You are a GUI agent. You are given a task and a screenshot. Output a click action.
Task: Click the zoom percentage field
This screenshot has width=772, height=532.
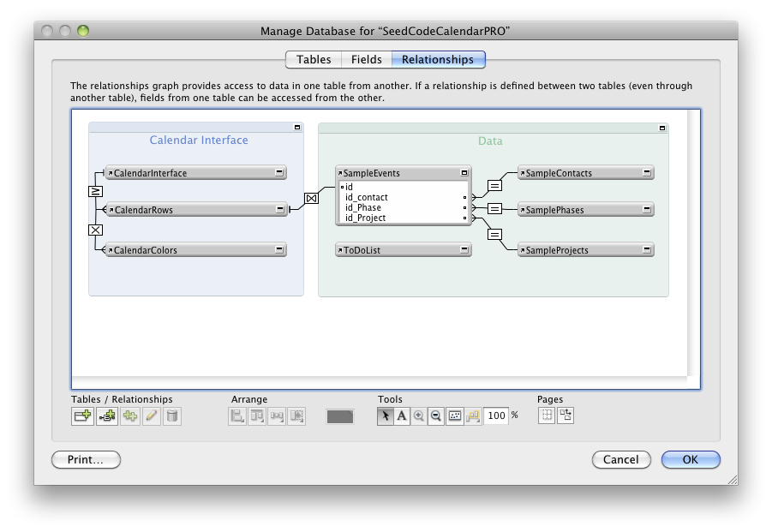coord(496,415)
